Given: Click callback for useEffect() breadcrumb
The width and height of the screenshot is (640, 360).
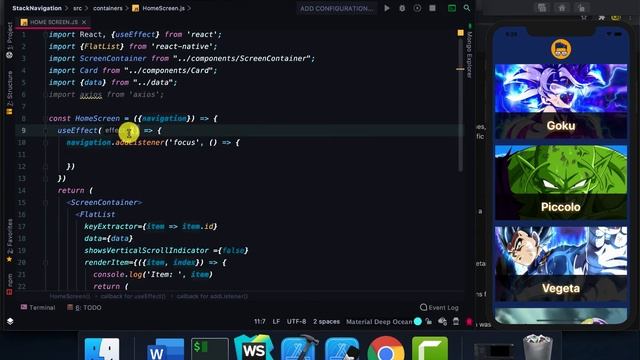Looking at the screenshot, I should pos(133,296).
